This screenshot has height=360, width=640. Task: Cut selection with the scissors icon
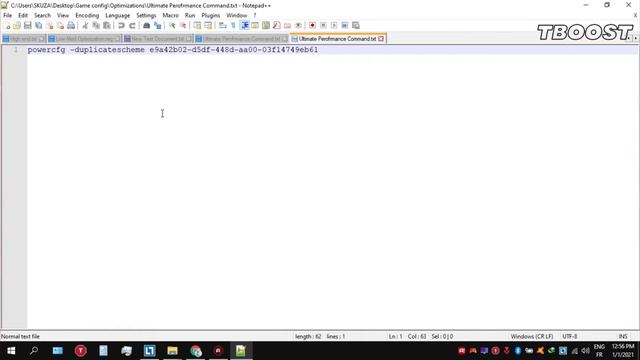(85, 25)
